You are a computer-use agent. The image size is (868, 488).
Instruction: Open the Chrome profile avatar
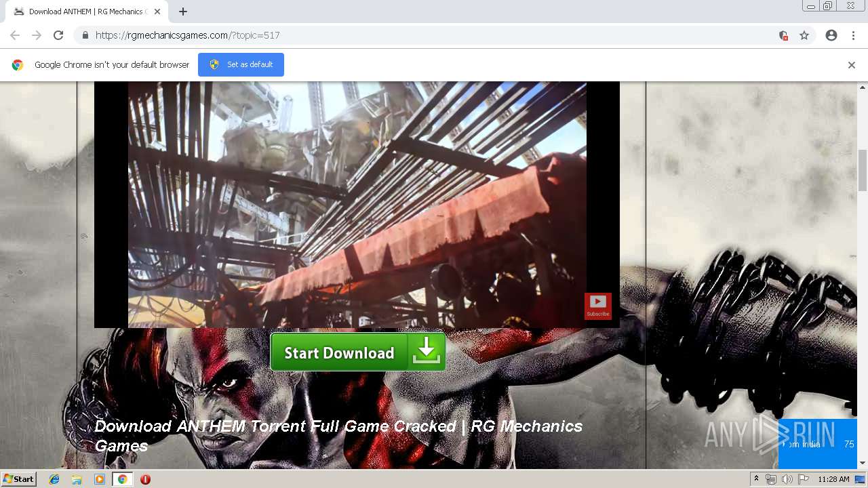pos(831,35)
